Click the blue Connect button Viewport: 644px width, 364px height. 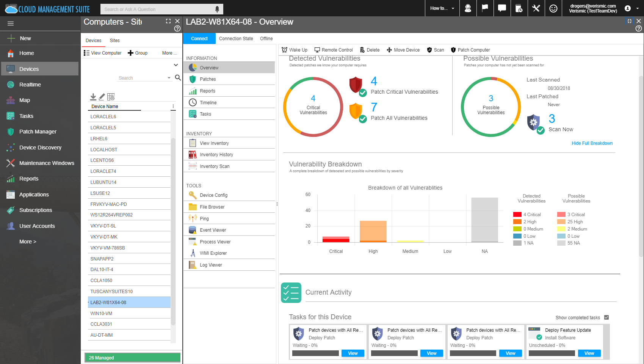[199, 39]
